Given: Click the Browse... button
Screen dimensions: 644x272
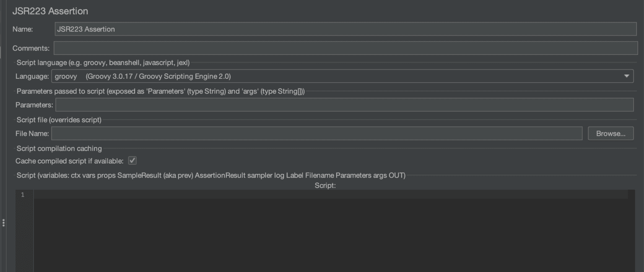Looking at the screenshot, I should click(610, 133).
